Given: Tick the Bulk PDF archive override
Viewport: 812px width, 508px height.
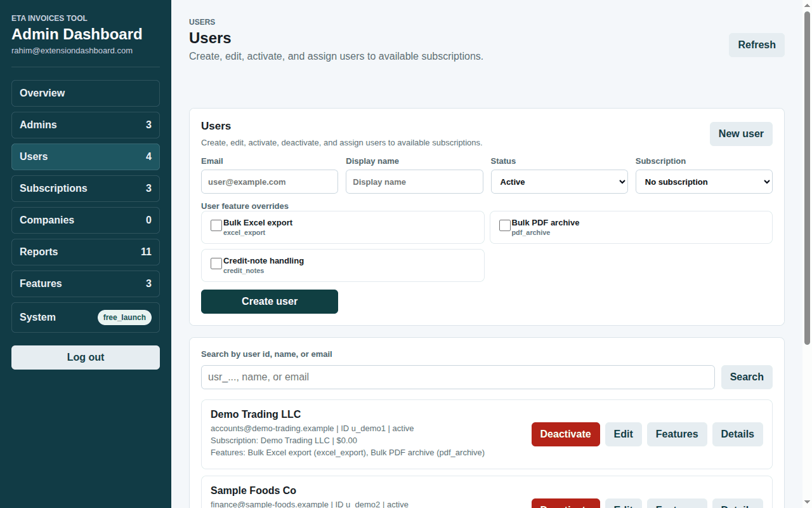Looking at the screenshot, I should click(505, 225).
